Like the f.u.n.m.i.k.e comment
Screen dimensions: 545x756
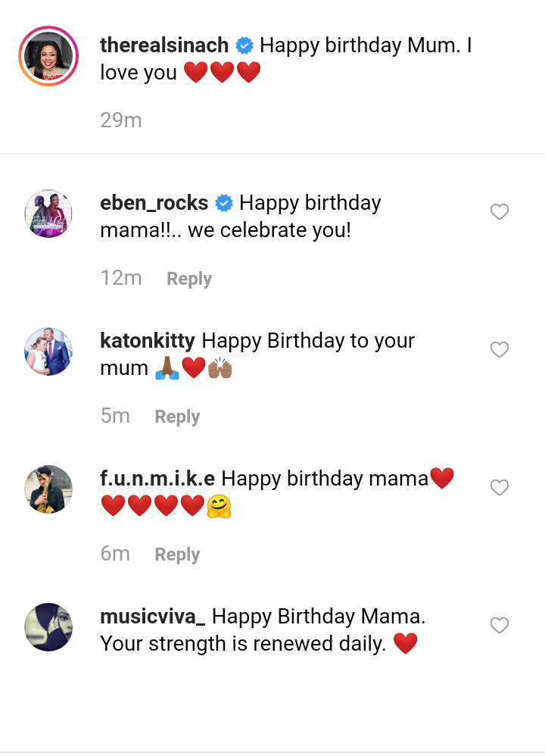tap(499, 488)
